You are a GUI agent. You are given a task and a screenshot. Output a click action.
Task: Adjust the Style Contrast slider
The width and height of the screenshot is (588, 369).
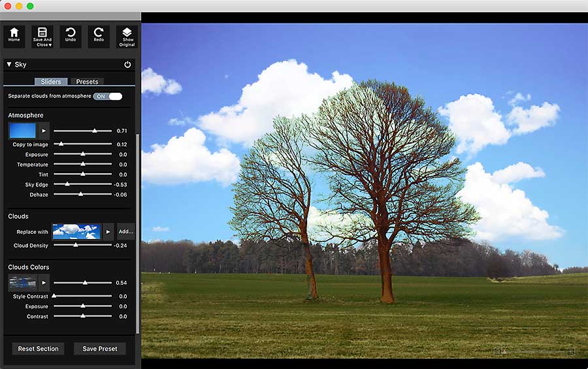[83, 297]
